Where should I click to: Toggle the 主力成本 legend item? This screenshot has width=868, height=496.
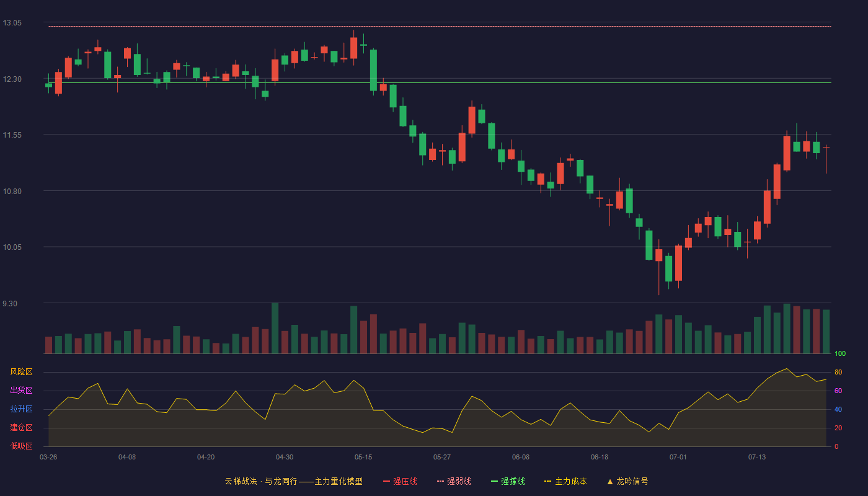tap(565, 481)
